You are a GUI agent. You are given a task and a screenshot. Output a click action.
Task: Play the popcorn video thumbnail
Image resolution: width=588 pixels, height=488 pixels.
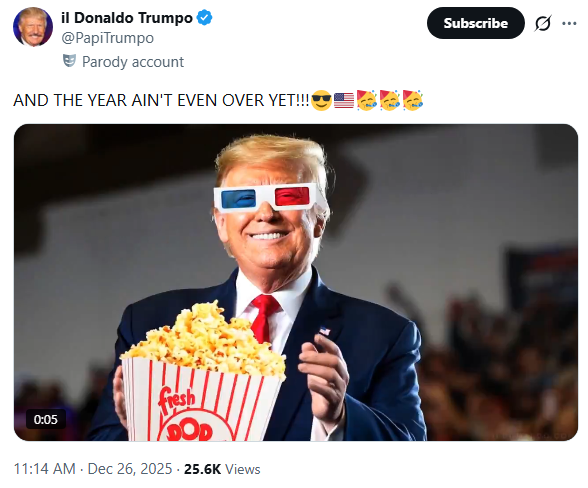296,282
